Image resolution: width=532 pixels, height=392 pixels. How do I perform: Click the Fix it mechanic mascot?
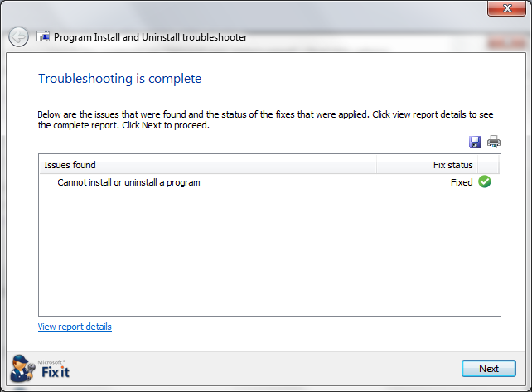point(22,369)
